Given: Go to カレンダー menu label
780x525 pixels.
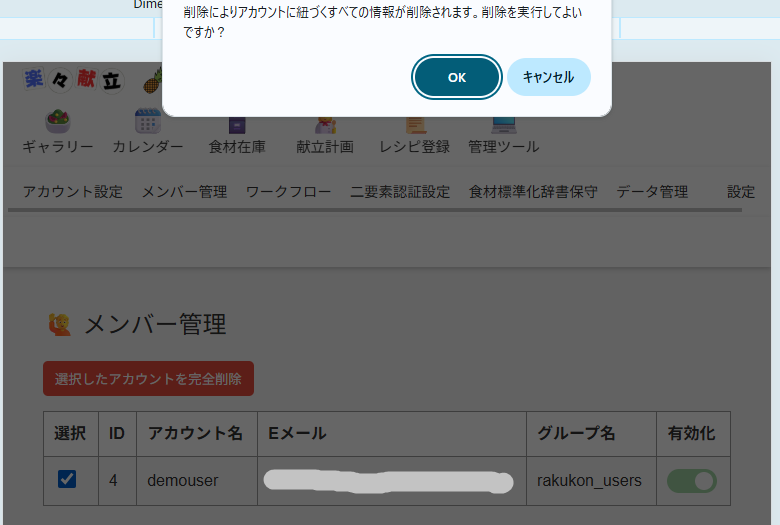Looking at the screenshot, I should (x=148, y=147).
